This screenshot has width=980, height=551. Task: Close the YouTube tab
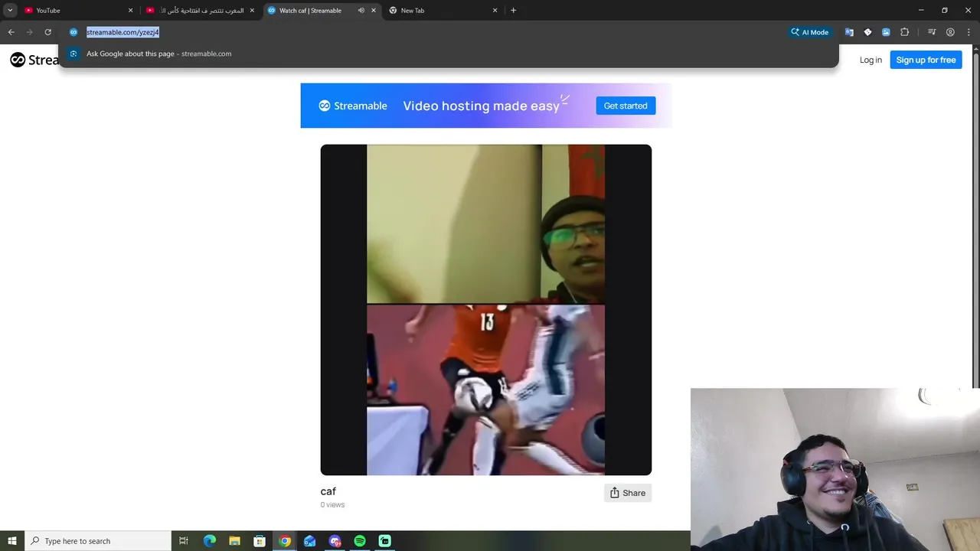[x=130, y=11]
